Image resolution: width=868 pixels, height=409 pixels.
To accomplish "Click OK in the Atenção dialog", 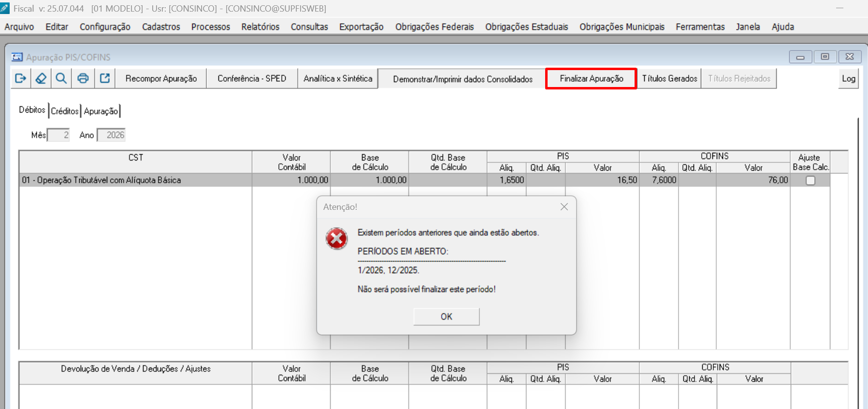I will 447,317.
